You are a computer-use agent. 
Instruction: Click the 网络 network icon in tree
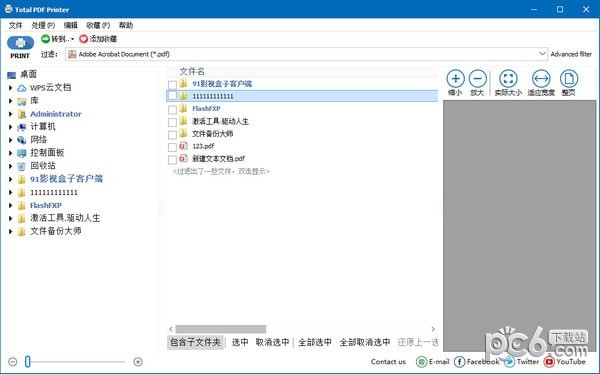(x=22, y=140)
